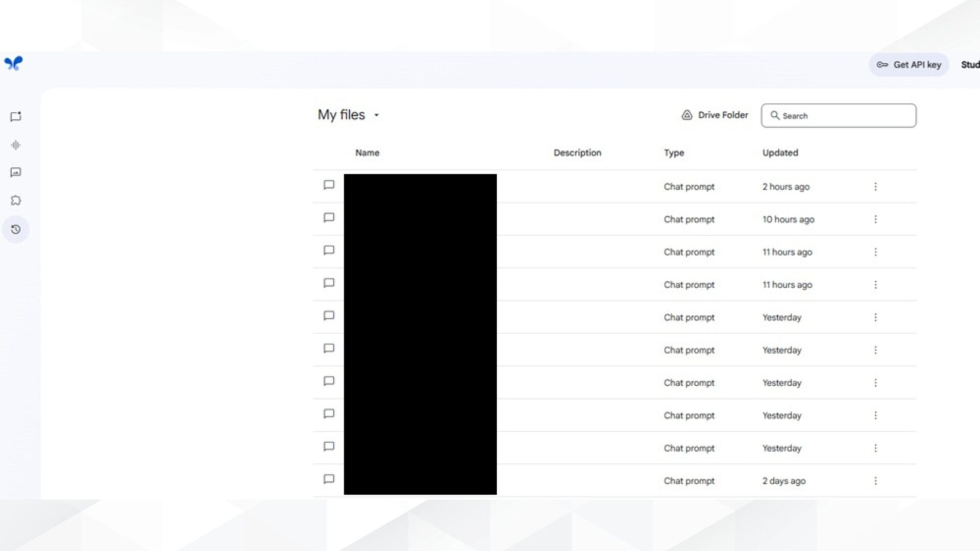The width and height of the screenshot is (980, 551).
Task: Expand the My files dropdown arrow
Action: point(377,115)
